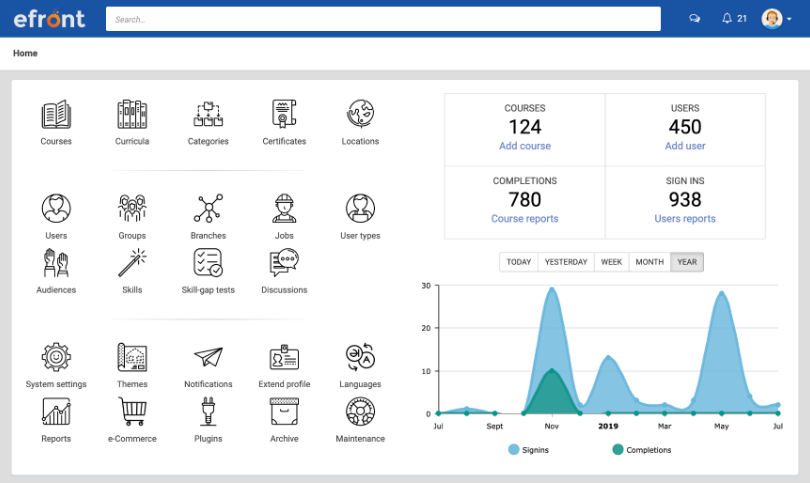Open the Skill-gap tests checklist icon
The height and width of the screenshot is (483, 810).
point(208,262)
